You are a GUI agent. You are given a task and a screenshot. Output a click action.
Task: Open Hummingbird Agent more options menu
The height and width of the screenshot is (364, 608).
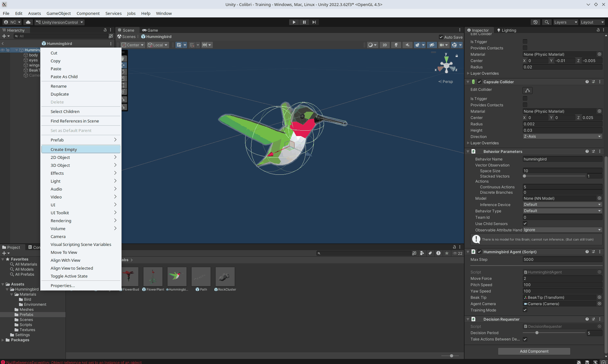click(600, 252)
